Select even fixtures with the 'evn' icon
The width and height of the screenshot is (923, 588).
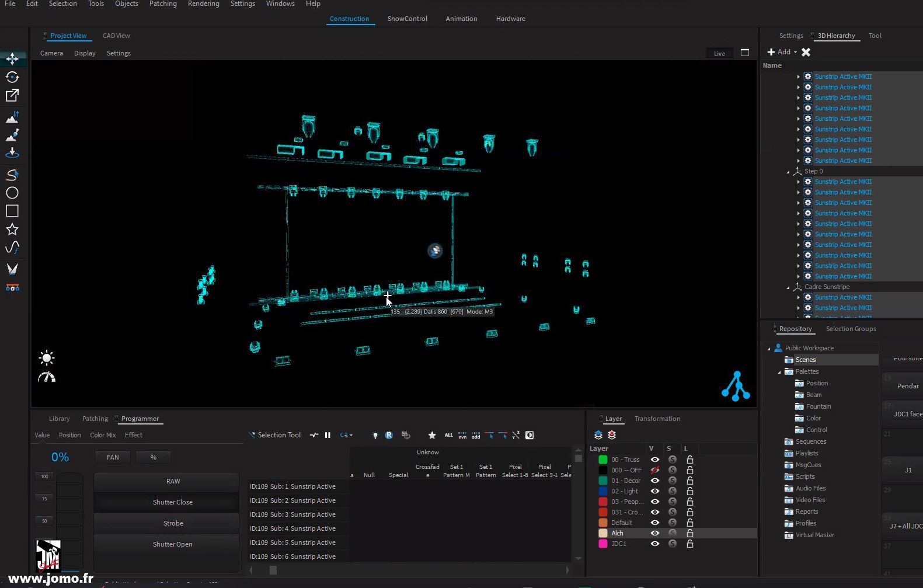(462, 436)
